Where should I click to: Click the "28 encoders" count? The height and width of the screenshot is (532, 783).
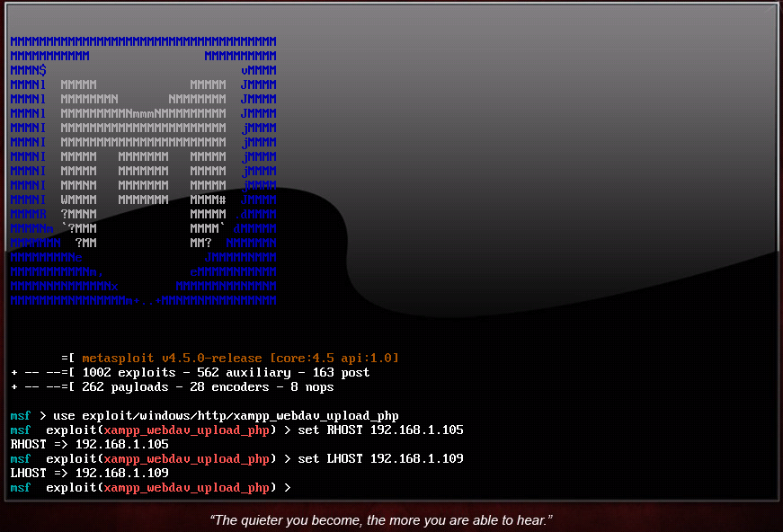pos(229,387)
